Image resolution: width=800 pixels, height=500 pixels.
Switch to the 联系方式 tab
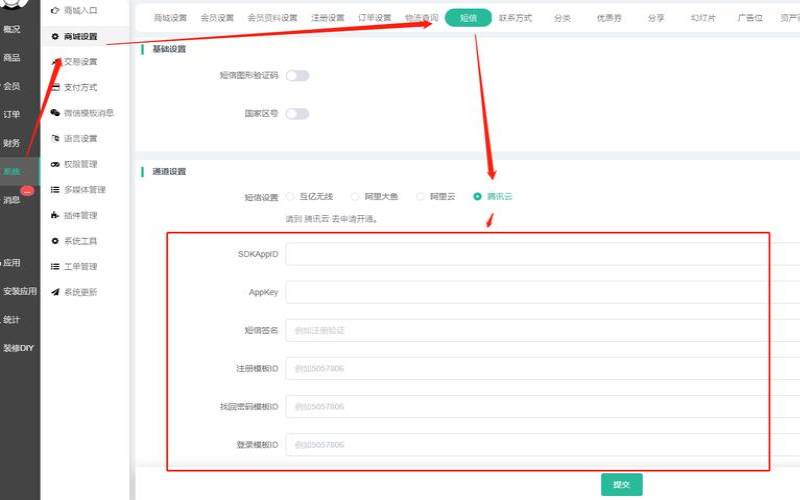pos(515,18)
